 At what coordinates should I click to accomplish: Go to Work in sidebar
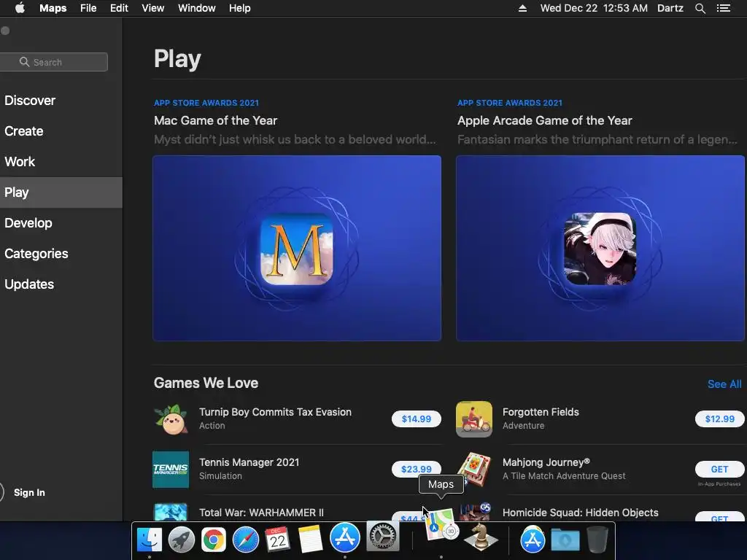click(x=20, y=162)
